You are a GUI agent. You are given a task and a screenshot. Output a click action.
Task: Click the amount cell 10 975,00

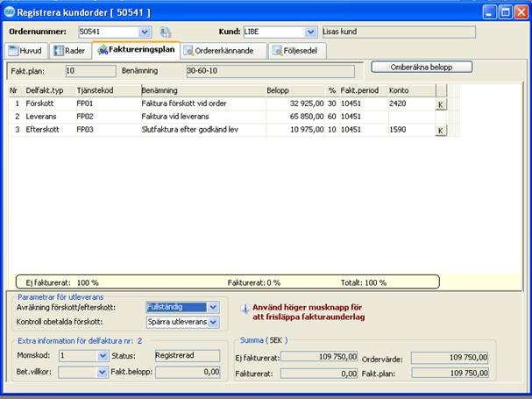pos(295,130)
